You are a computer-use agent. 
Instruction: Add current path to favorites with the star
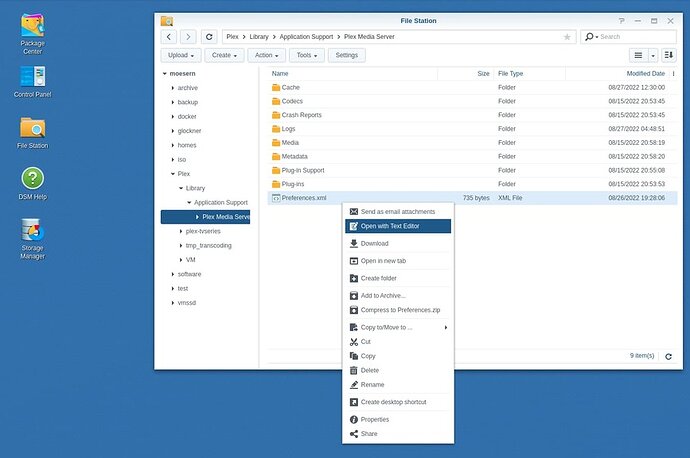(567, 37)
